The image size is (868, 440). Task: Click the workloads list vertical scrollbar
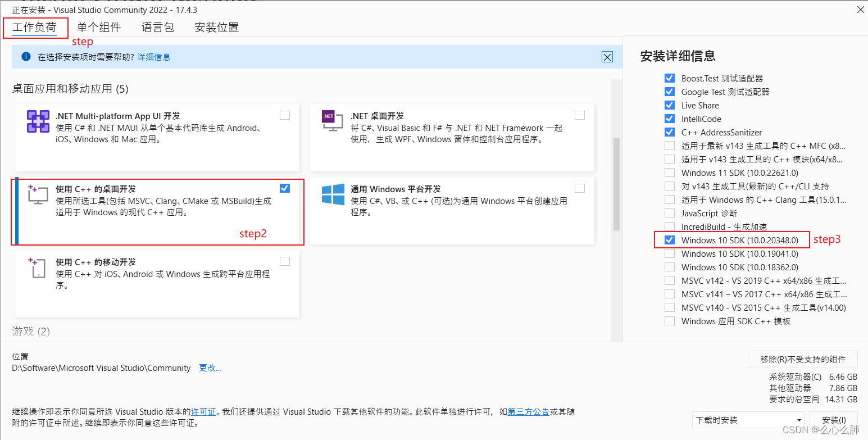click(x=616, y=184)
